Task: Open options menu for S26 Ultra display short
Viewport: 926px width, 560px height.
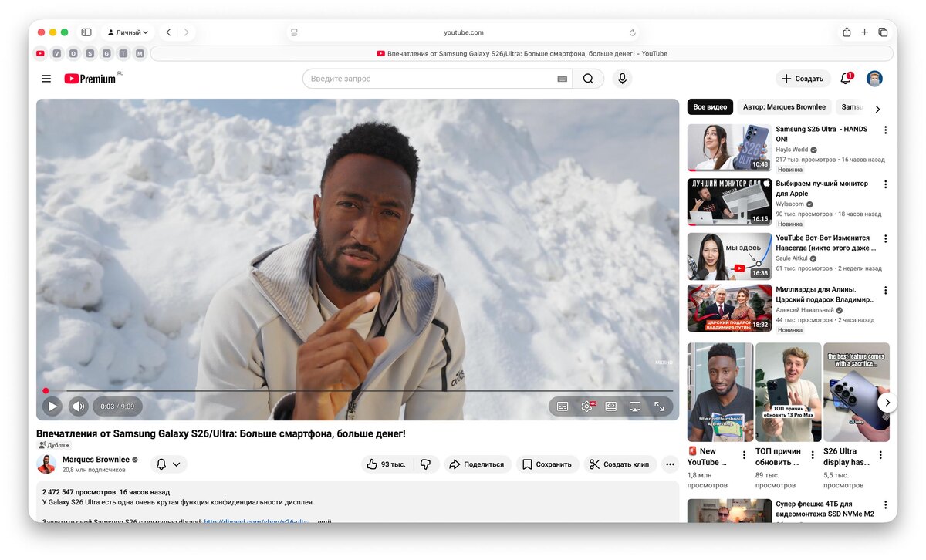Action: coord(880,455)
